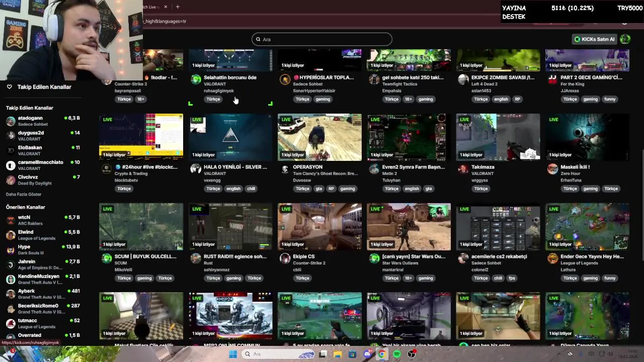Open the user profile avatar menu
644x362 pixels.
[625, 39]
